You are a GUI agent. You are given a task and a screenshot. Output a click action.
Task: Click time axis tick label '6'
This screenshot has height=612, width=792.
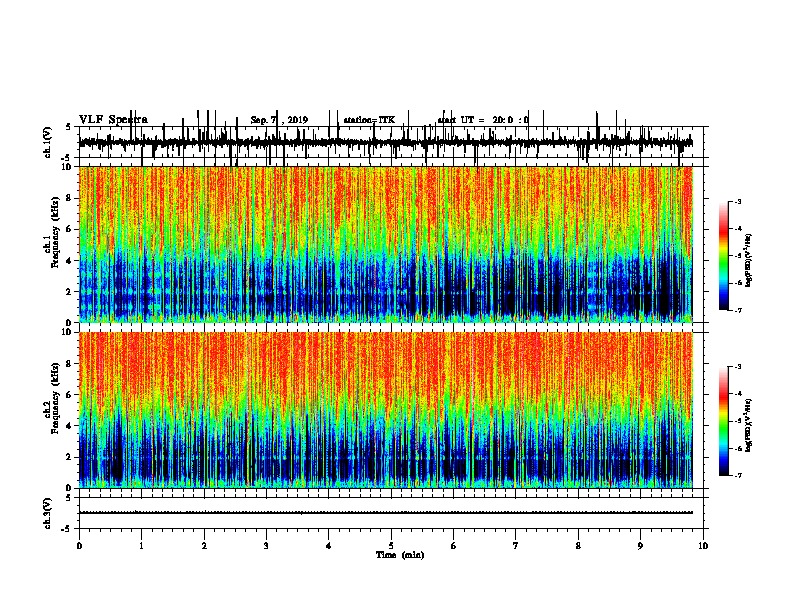453,546
